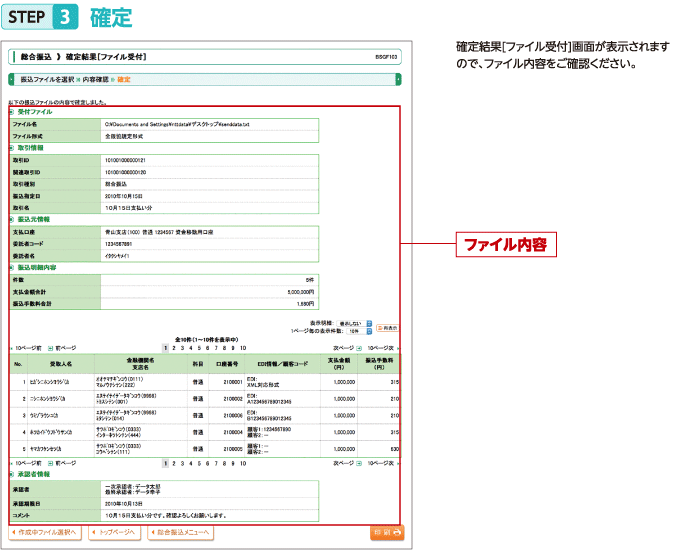
Task: Click the 振込元情報 section heading
Action: (x=34, y=219)
